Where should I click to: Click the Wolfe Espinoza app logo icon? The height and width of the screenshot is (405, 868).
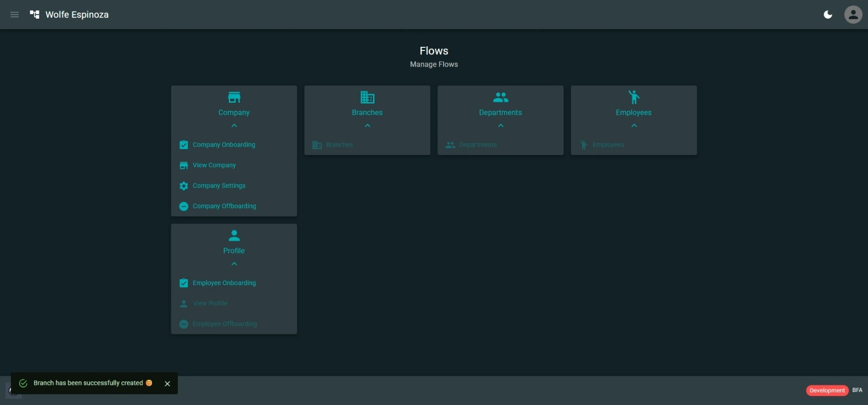click(x=35, y=15)
